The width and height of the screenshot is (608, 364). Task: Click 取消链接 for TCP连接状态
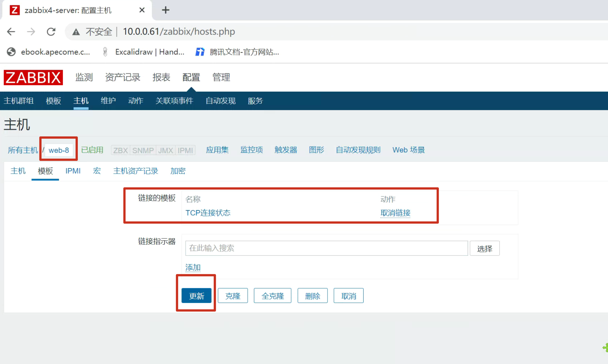pos(395,213)
